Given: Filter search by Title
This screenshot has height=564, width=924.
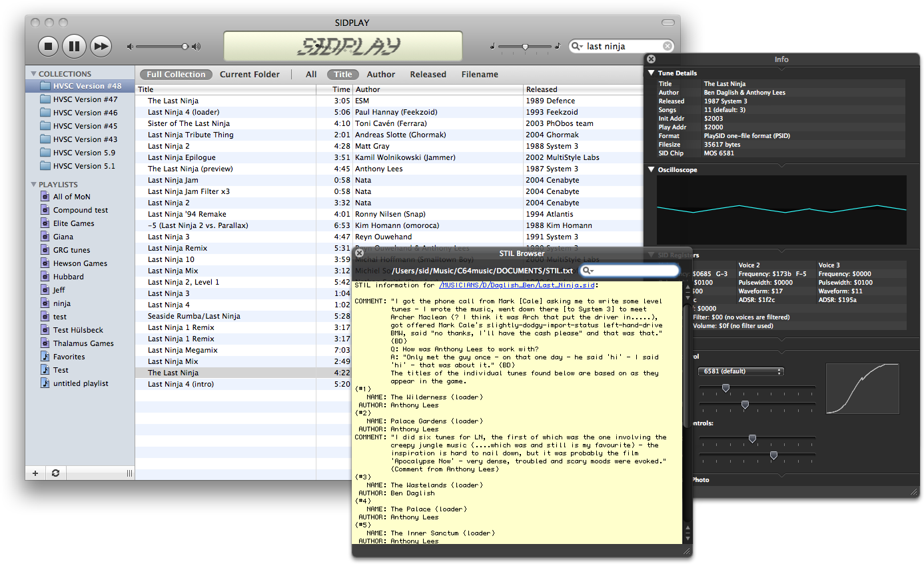Looking at the screenshot, I should point(343,75).
